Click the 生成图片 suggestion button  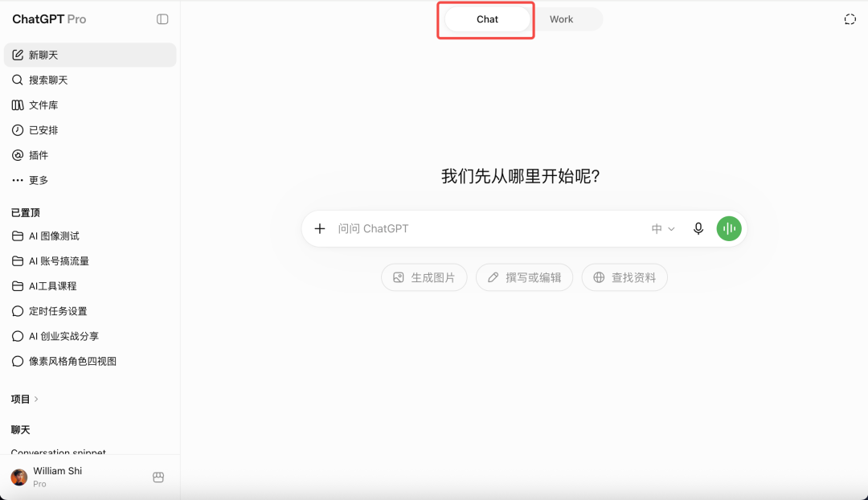(424, 277)
